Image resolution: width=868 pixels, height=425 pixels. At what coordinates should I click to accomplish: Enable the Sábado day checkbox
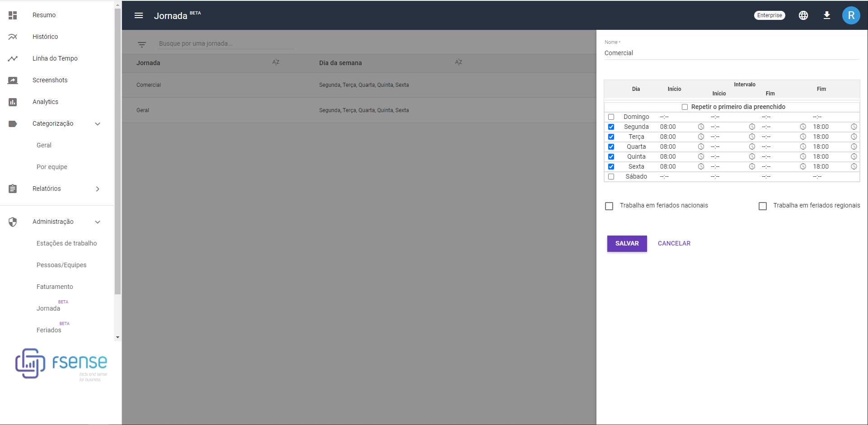[611, 176]
